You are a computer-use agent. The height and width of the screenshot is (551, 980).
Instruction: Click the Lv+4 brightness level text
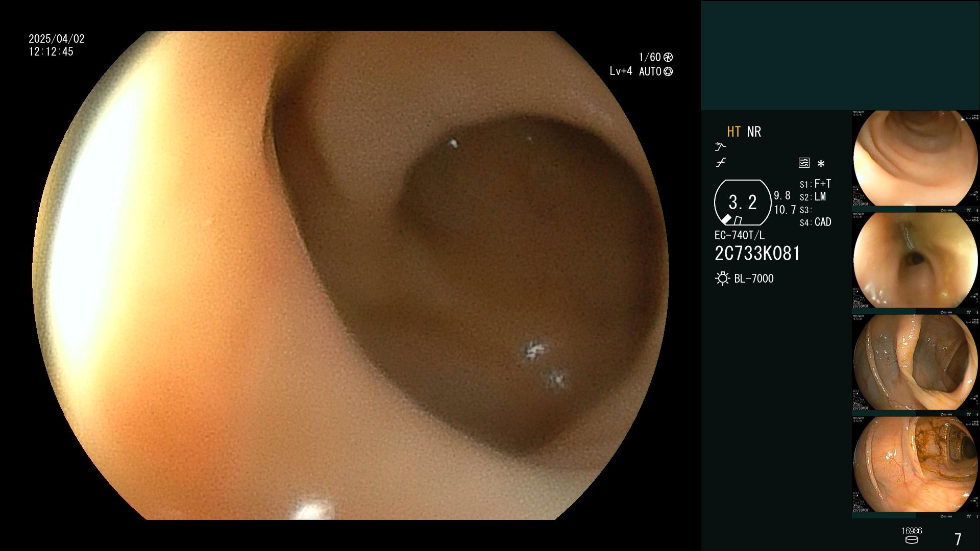coord(621,71)
